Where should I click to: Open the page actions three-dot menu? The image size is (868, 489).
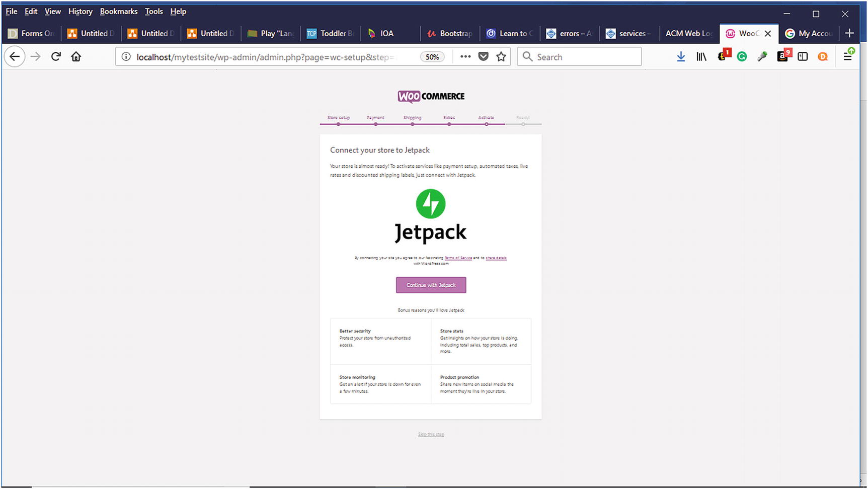465,56
